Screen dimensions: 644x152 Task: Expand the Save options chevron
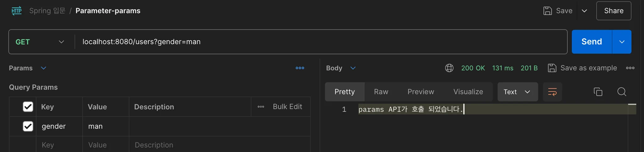584,11
